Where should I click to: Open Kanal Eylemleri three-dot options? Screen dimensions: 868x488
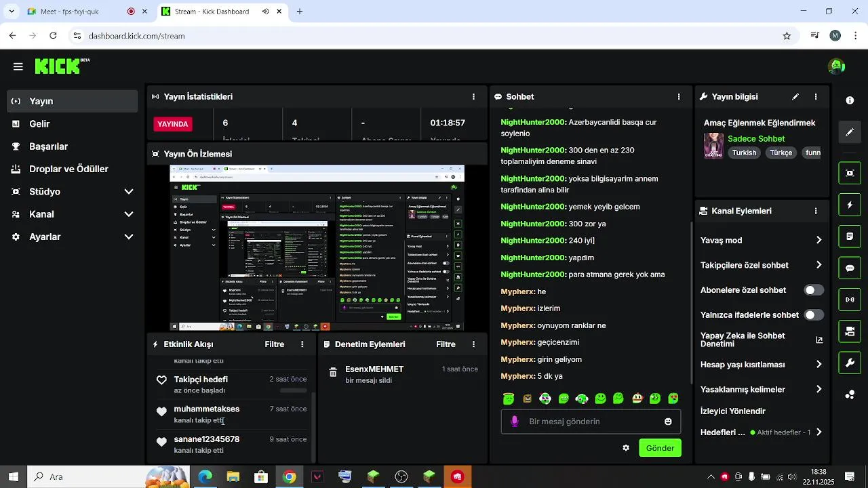(816, 211)
